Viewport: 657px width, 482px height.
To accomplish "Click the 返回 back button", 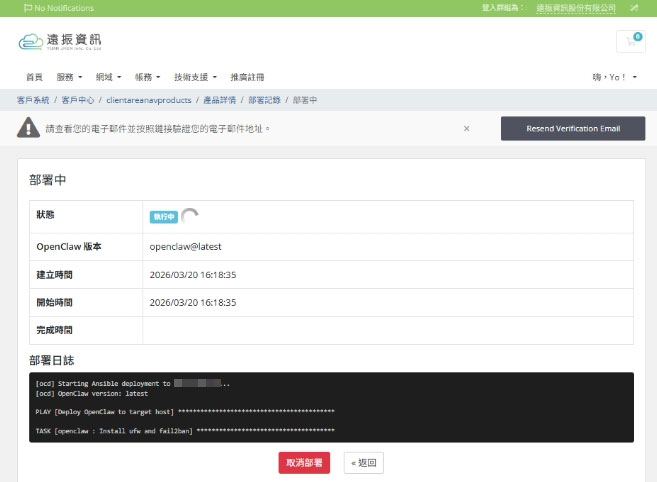I will tap(363, 463).
